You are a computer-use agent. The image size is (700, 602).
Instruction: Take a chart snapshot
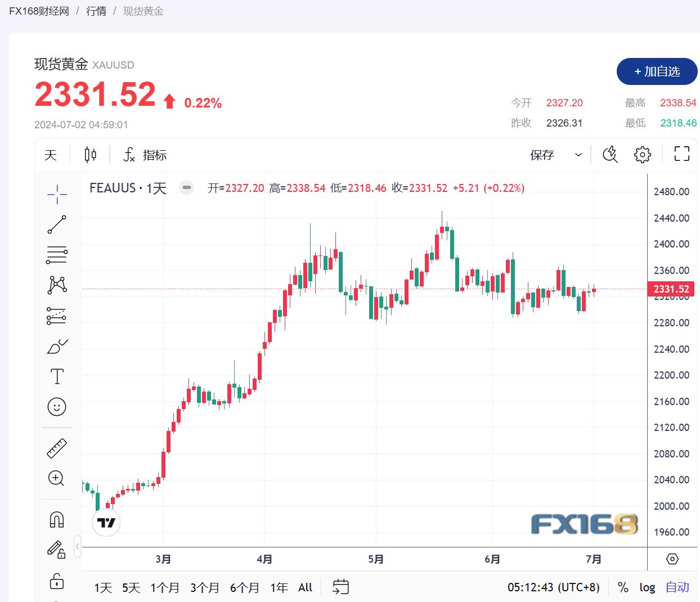(x=610, y=154)
